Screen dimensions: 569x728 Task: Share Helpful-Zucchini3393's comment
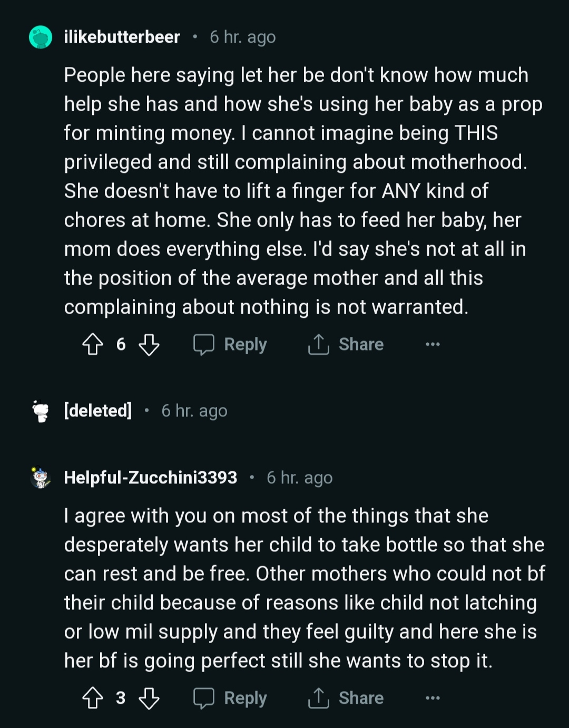(346, 698)
